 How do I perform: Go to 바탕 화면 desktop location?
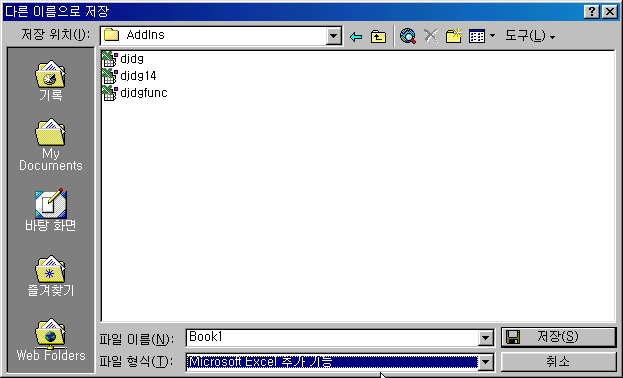click(x=50, y=210)
